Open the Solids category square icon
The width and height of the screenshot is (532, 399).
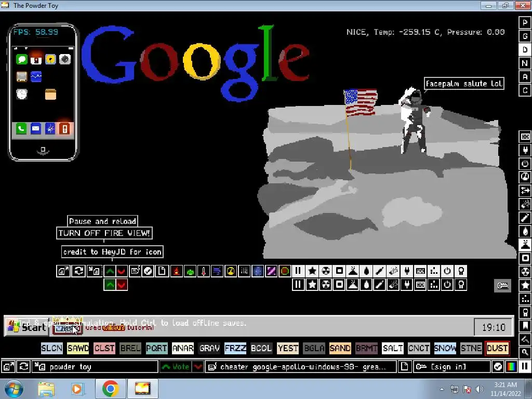click(x=525, y=258)
